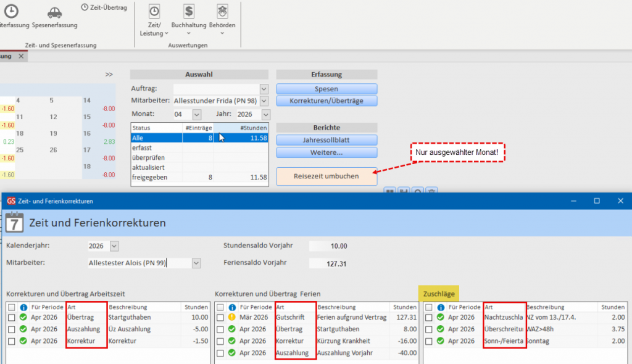
Task: Click the Zeiterfassung clock icon
Action: (10, 10)
